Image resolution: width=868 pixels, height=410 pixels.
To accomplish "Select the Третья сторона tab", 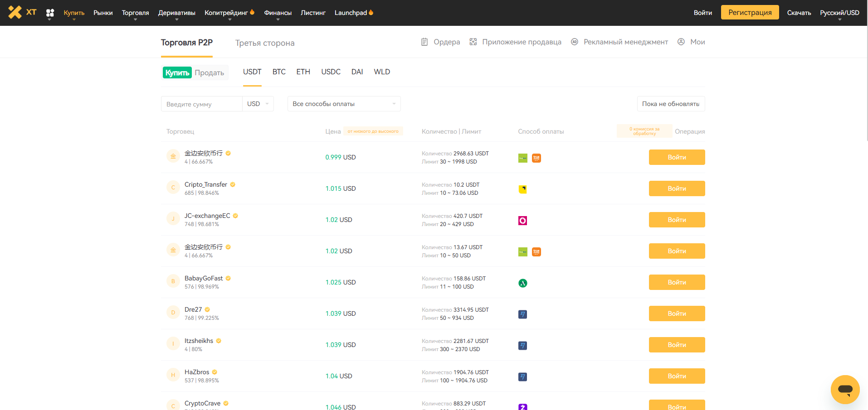I will [265, 43].
